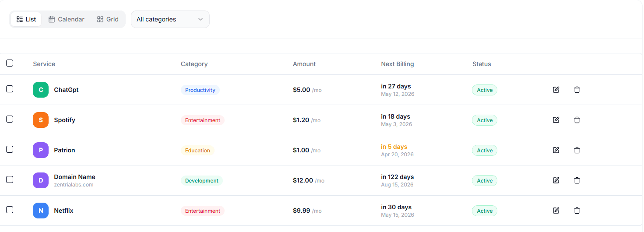Switch to Calendar view
The image size is (644, 232).
67,19
